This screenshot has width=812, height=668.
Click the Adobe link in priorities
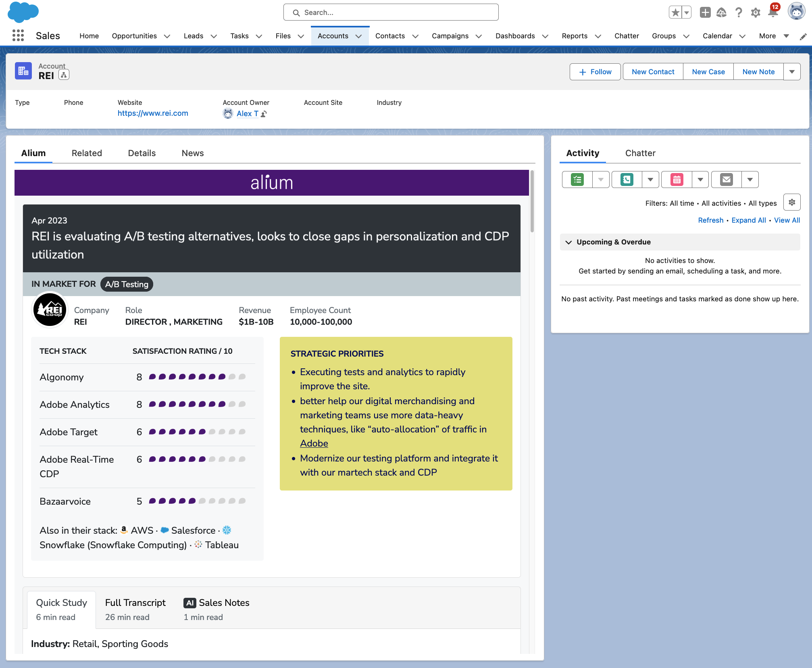[314, 443]
